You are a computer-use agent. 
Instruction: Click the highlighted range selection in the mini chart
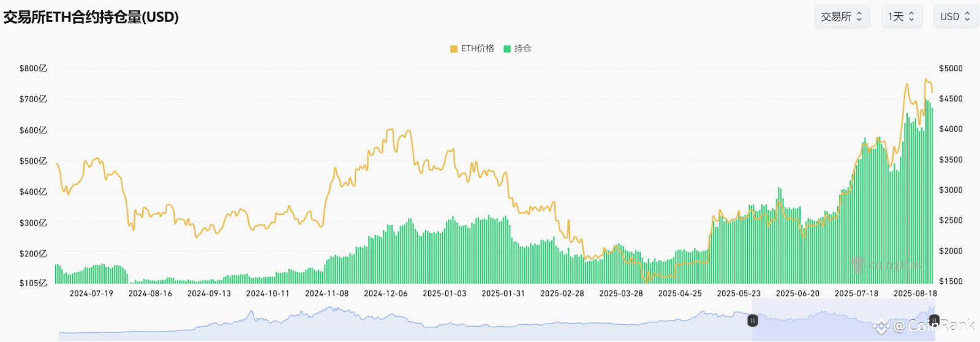tap(843, 319)
